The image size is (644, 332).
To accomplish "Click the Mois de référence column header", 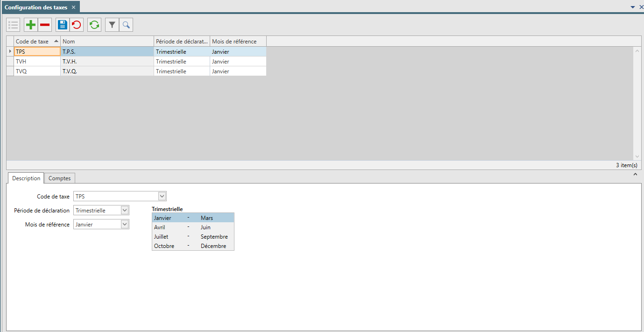I will click(238, 42).
